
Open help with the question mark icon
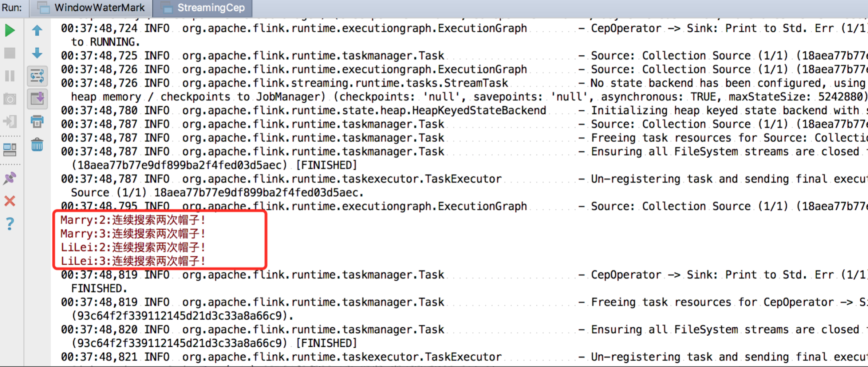10,224
